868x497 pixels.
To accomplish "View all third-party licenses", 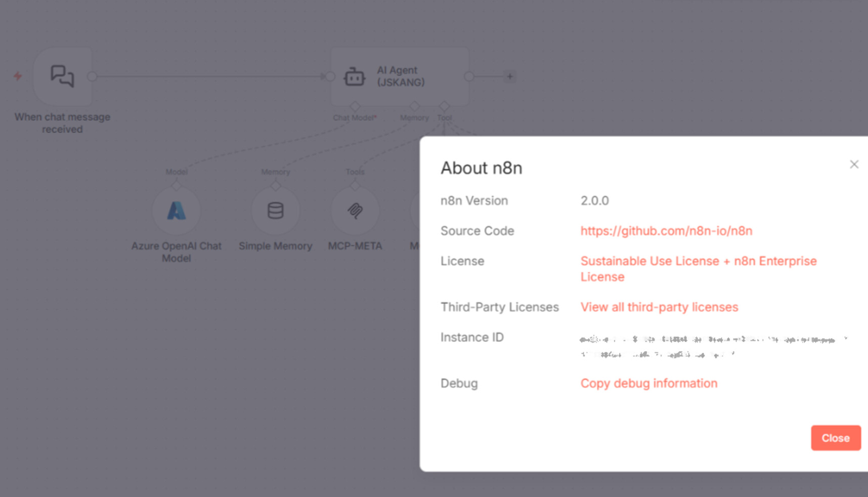I will (x=659, y=307).
